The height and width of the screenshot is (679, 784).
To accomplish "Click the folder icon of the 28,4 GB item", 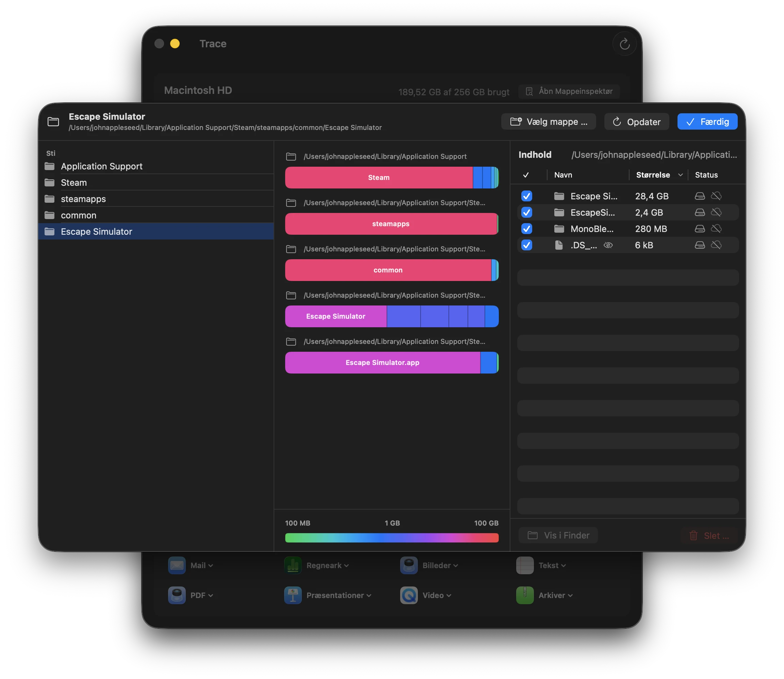I will 559,196.
